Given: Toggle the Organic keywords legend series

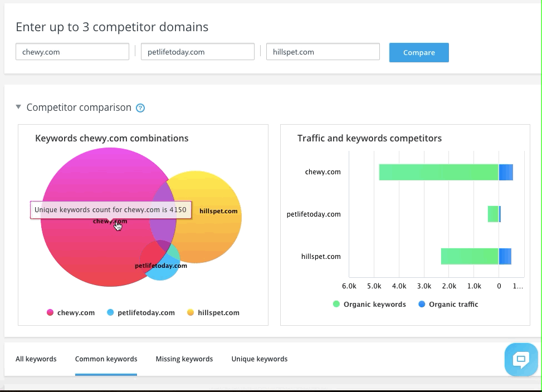Looking at the screenshot, I should 369,304.
